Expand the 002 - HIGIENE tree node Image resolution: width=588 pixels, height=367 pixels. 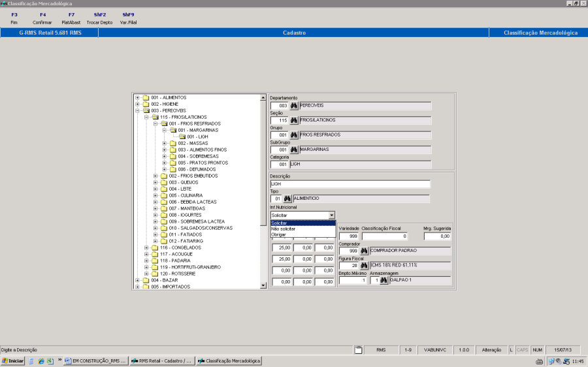[x=137, y=104]
